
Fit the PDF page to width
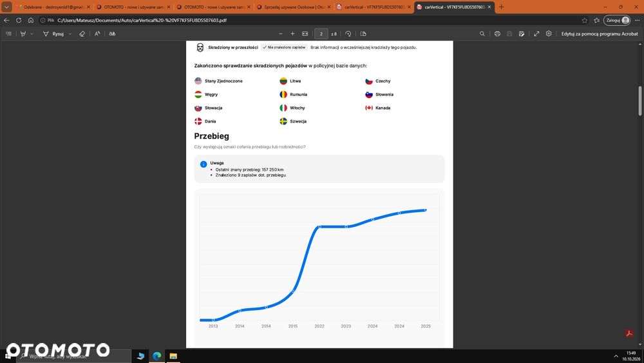pos(305,34)
